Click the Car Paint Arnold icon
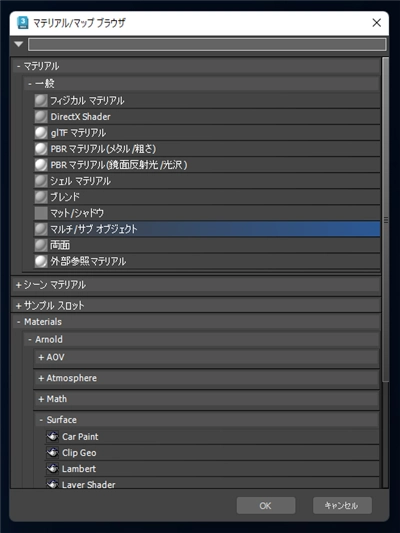Screen dimensions: 400x533 click(52, 436)
